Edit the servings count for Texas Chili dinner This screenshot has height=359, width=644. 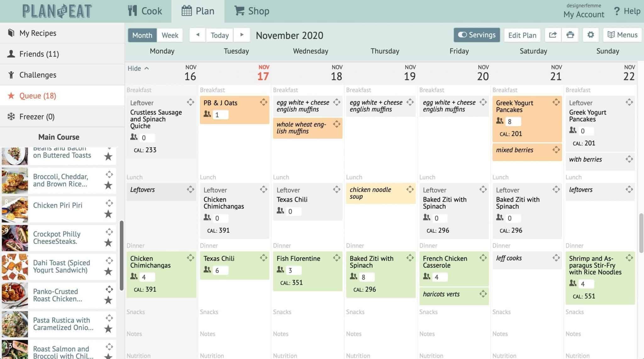tap(220, 270)
